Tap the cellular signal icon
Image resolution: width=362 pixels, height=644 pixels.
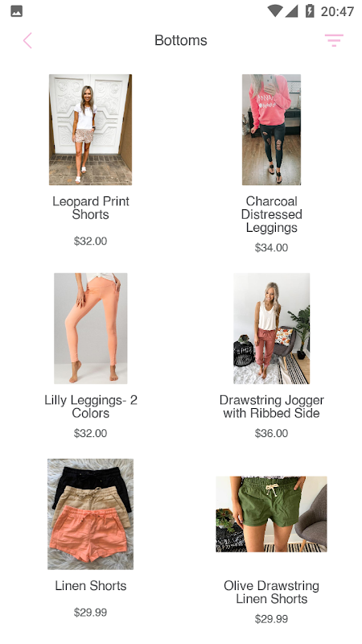pyautogui.click(x=291, y=11)
